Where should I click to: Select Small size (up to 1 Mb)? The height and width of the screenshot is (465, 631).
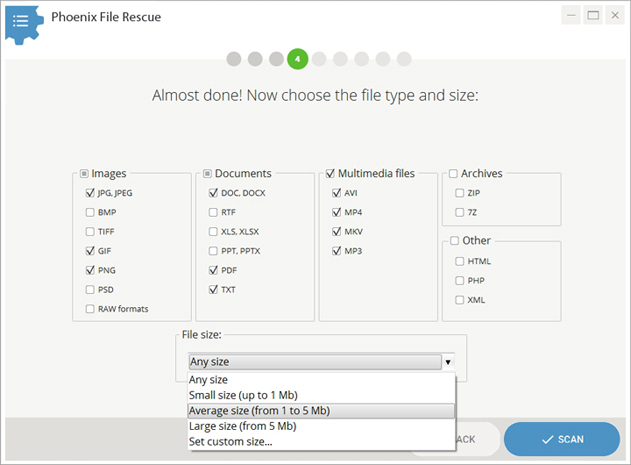click(x=322, y=395)
